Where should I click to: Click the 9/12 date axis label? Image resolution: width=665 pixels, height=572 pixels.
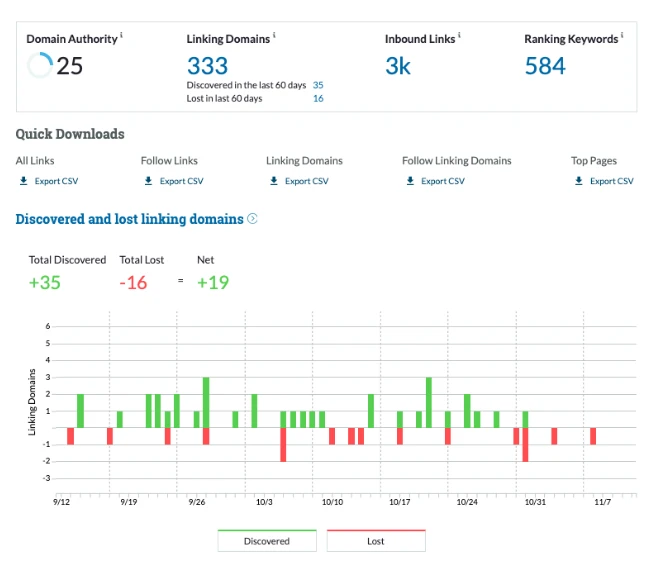pyautogui.click(x=61, y=502)
